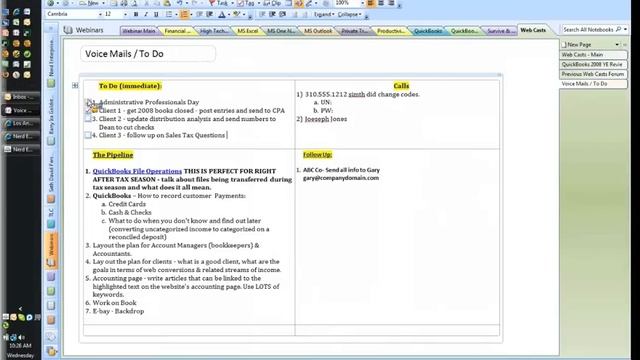Click the undo arrow icon
The height and width of the screenshot is (360, 640).
tap(180, 3)
